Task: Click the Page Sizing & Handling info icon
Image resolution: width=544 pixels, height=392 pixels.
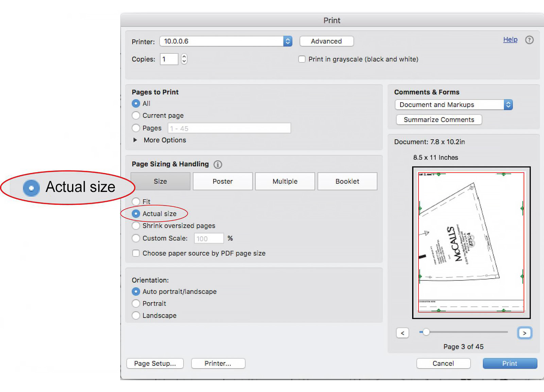Action: tap(218, 164)
